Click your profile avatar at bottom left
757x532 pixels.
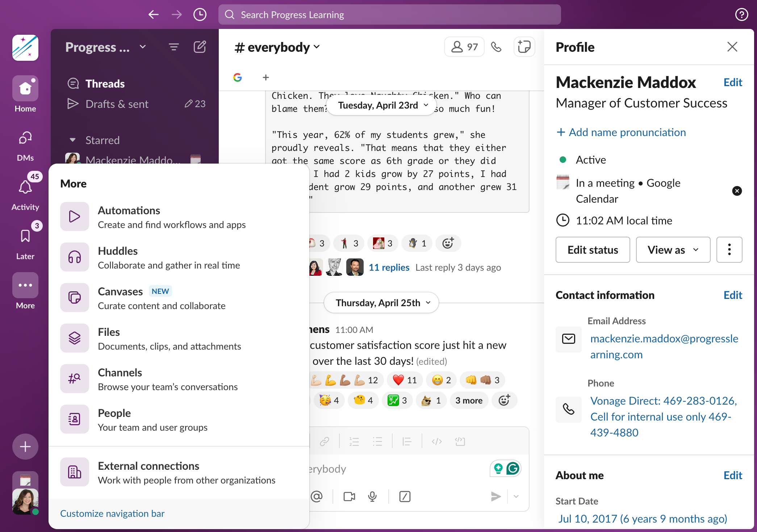[x=25, y=502]
